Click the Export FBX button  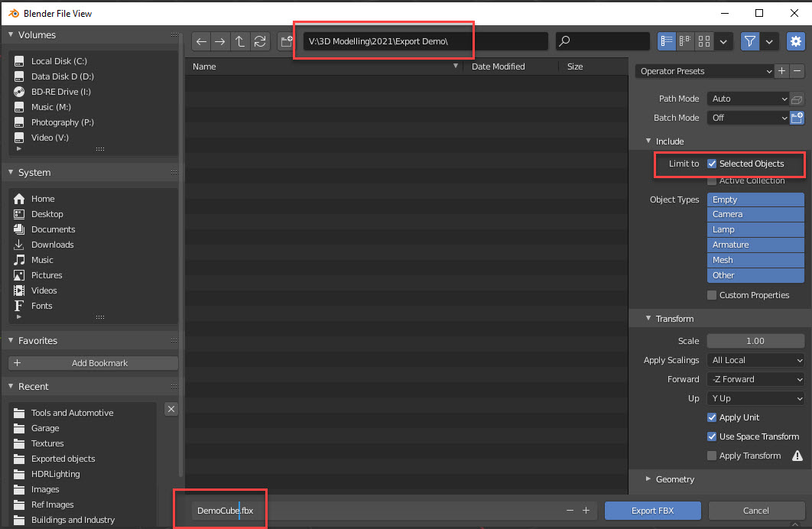coord(652,510)
